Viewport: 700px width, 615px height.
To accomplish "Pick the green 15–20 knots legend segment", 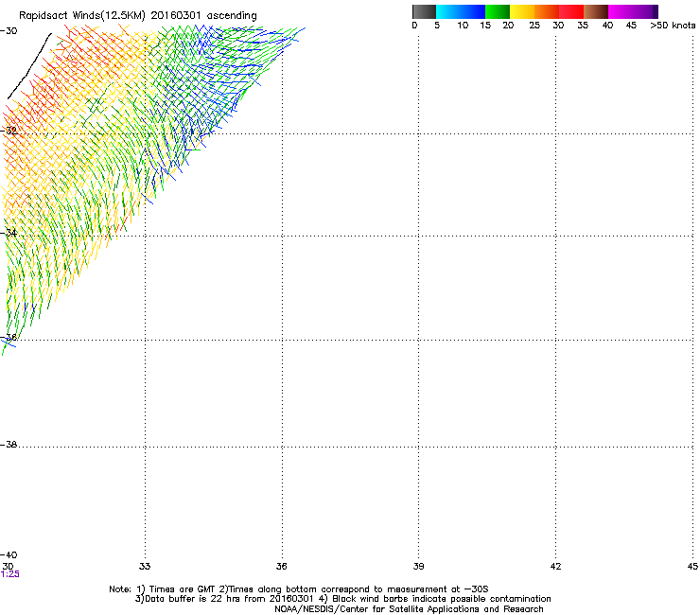I will pyautogui.click(x=498, y=11).
